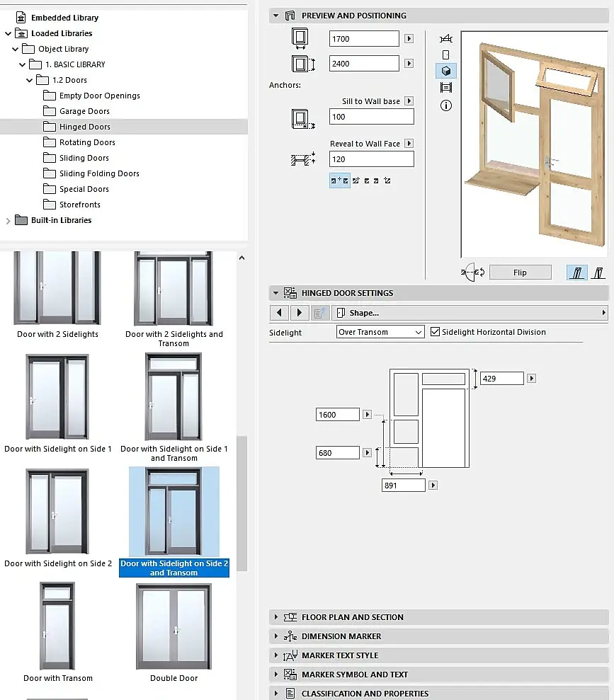Select the floor plan preview icon

[x=445, y=39]
